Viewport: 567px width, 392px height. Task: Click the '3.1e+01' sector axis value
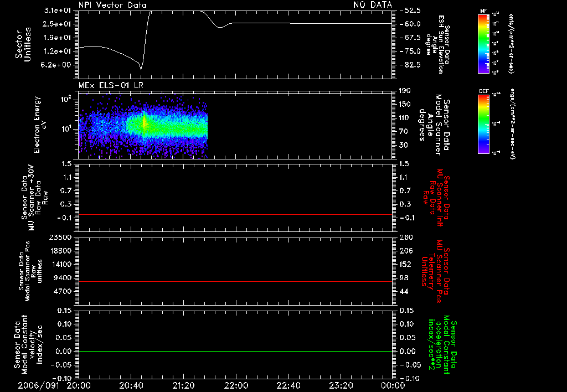[x=59, y=10]
